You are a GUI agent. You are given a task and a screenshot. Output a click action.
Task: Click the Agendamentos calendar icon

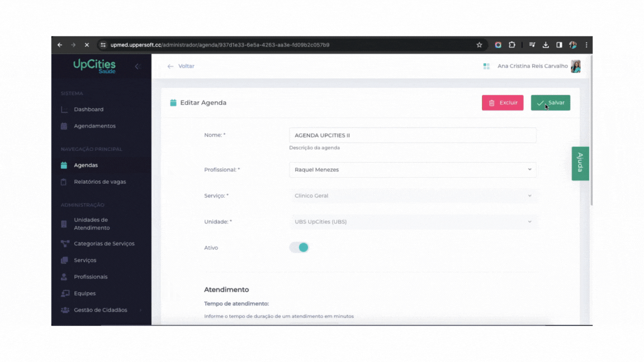pos(64,126)
